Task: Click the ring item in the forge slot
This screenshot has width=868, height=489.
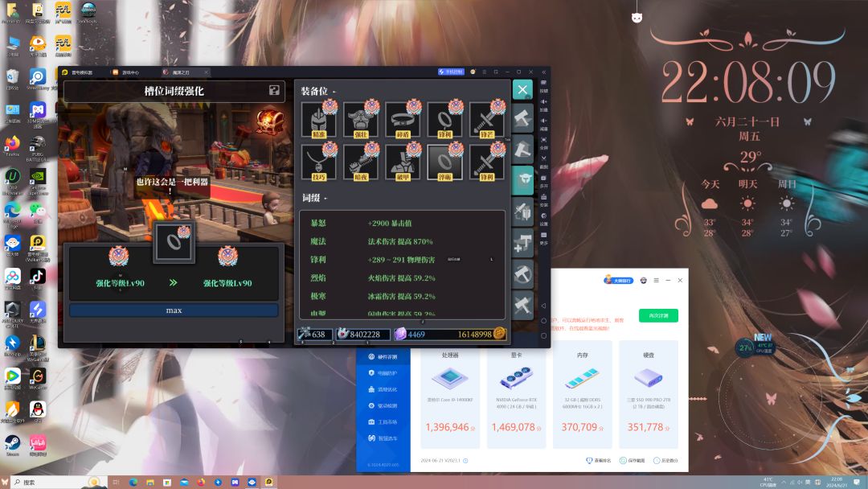Action: tap(174, 242)
